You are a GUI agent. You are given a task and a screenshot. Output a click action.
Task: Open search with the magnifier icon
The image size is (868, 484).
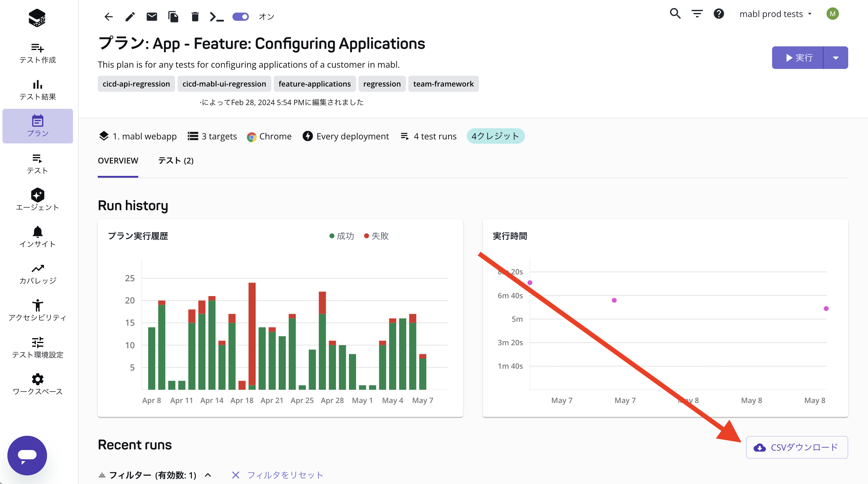click(675, 14)
